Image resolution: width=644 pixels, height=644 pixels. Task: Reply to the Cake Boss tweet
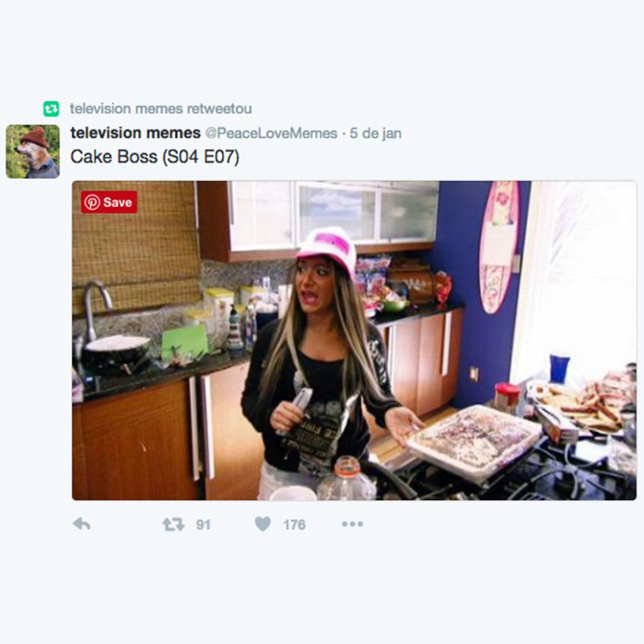coord(82,524)
